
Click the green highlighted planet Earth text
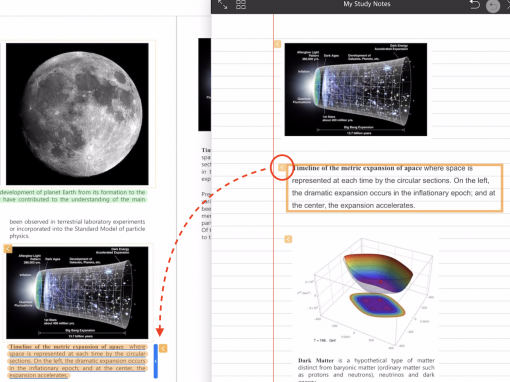tap(73, 196)
